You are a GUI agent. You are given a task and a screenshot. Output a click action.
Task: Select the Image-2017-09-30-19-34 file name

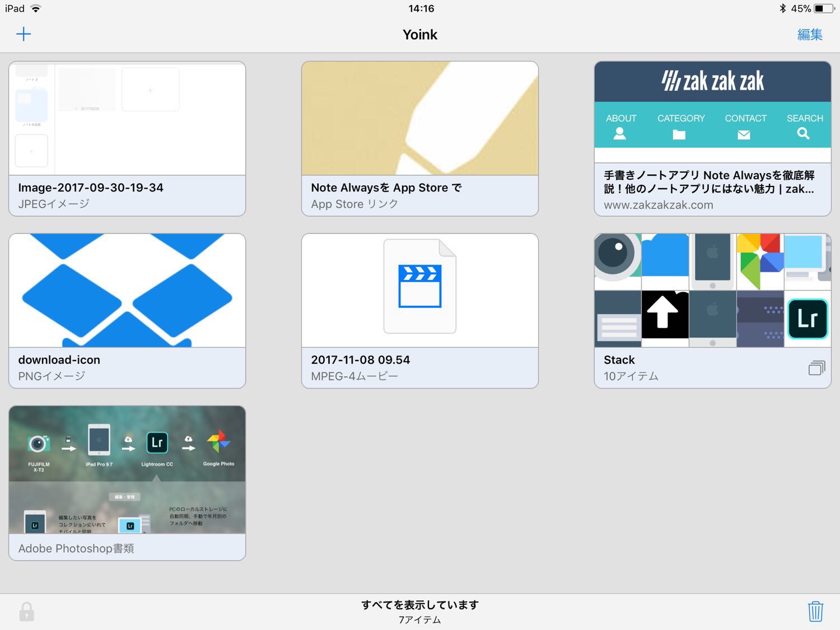[x=91, y=188]
